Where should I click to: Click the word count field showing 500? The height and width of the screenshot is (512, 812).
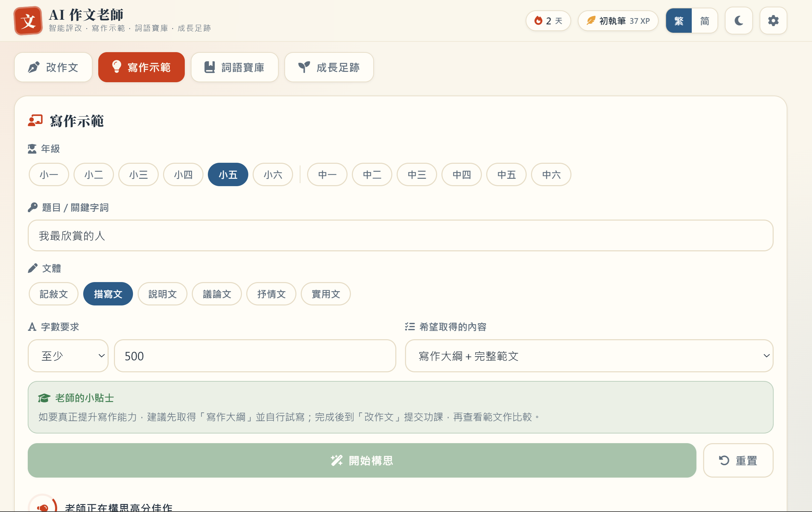[255, 356]
